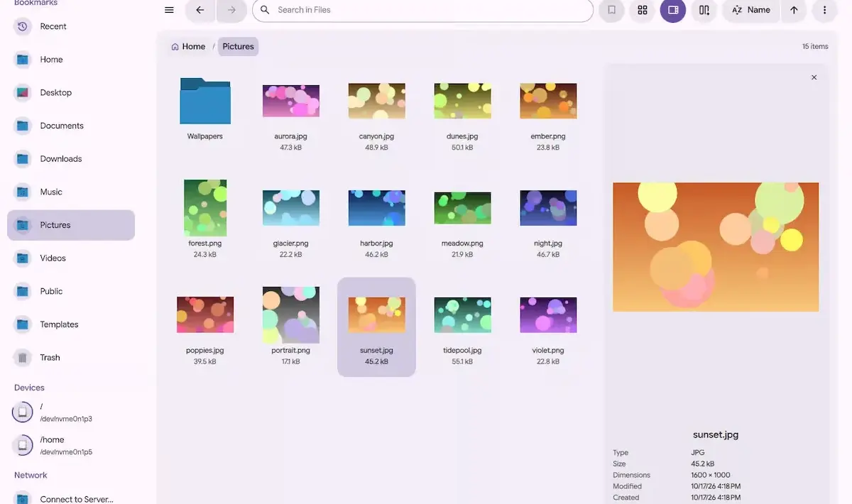852x504 pixels.
Task: Click the 1600 × 1000 dimensions value
Action: pyautogui.click(x=711, y=475)
